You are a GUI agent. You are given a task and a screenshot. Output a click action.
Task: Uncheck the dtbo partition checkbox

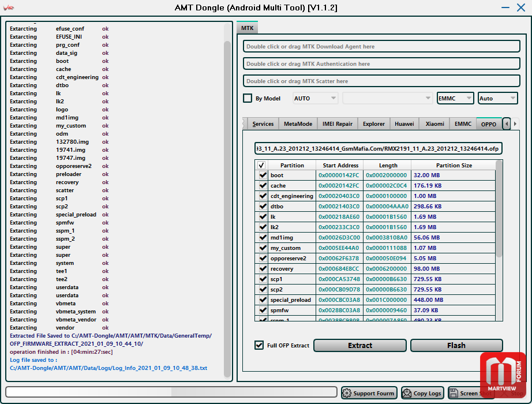tap(263, 206)
